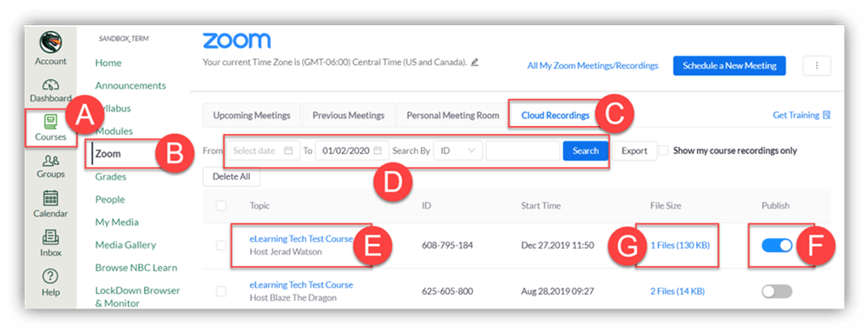Enable Publish for Blaze The Dragon recording

(777, 291)
